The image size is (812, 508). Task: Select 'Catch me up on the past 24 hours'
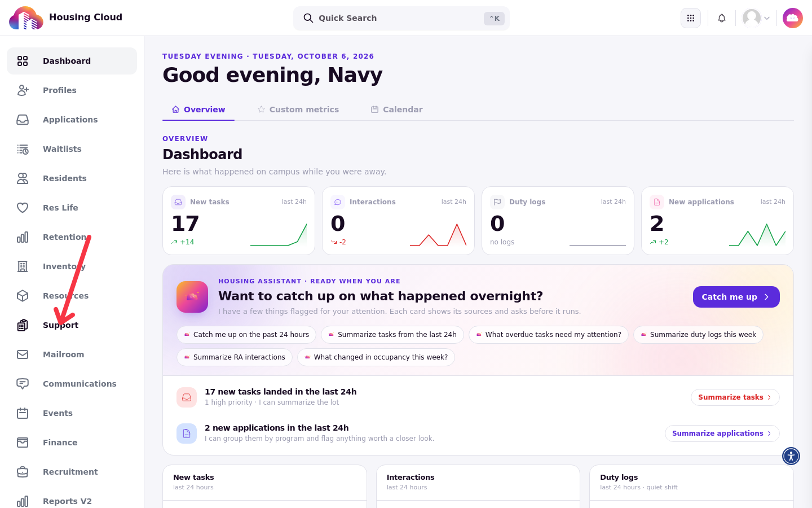pos(246,335)
